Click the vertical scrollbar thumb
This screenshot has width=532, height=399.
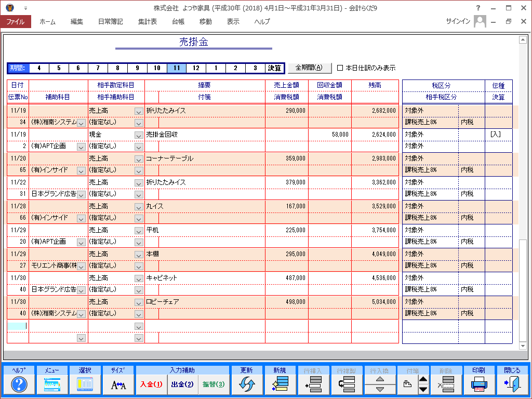click(x=523, y=290)
